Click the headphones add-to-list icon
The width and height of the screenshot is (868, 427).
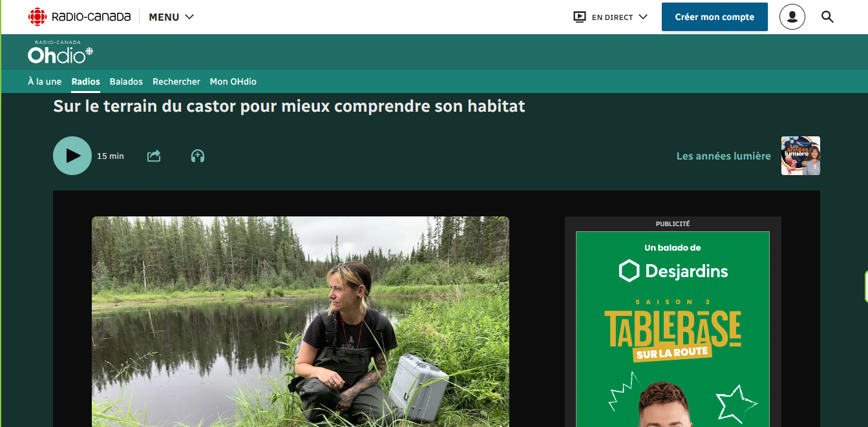(x=198, y=156)
